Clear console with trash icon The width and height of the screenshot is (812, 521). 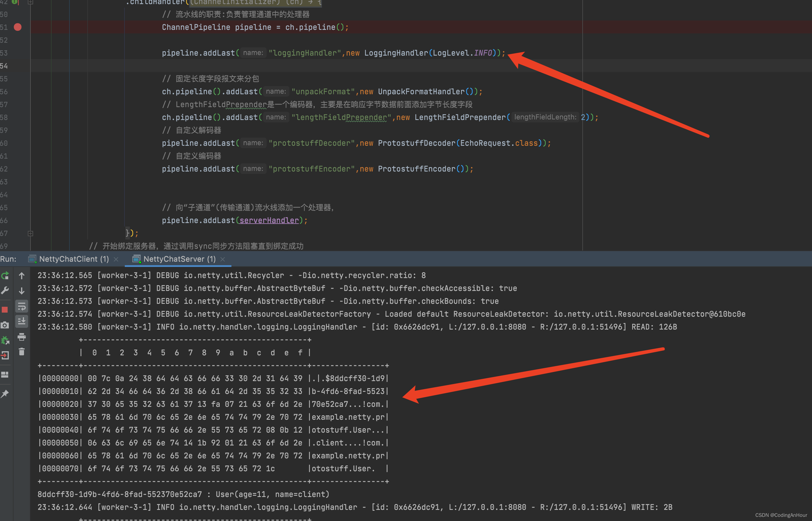click(22, 352)
